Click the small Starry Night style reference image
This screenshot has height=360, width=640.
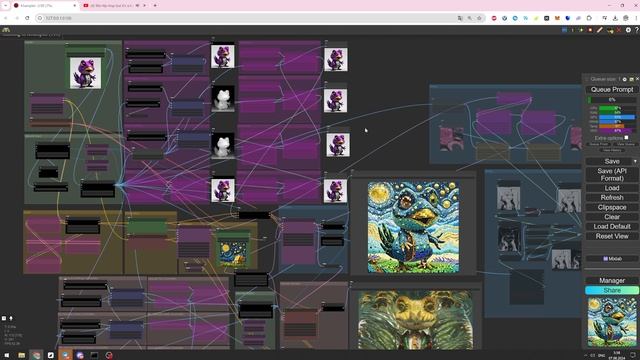coord(233,253)
